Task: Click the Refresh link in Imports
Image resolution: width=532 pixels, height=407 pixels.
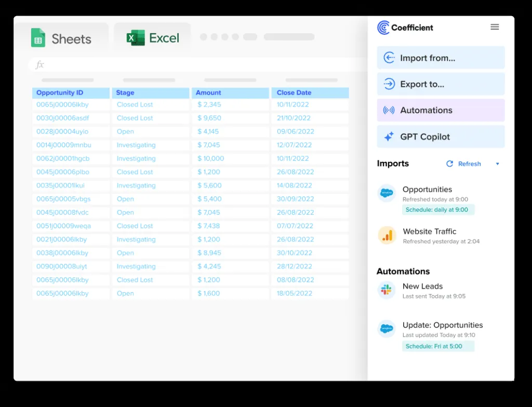Action: 469,164
